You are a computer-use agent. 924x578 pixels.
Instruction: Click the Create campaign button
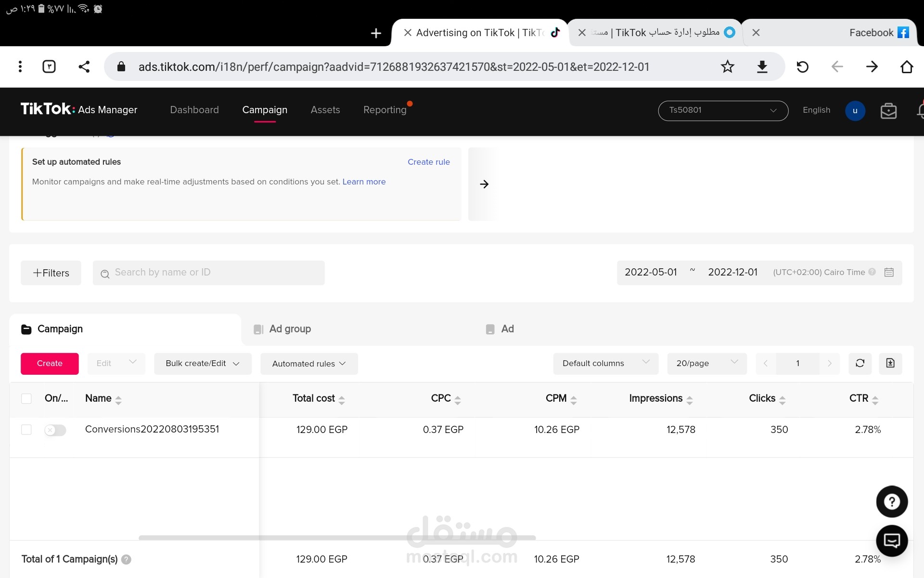point(49,363)
